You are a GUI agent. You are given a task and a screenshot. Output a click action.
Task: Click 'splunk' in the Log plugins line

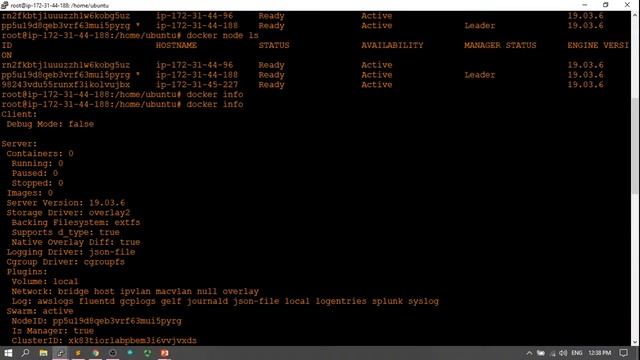tap(387, 301)
